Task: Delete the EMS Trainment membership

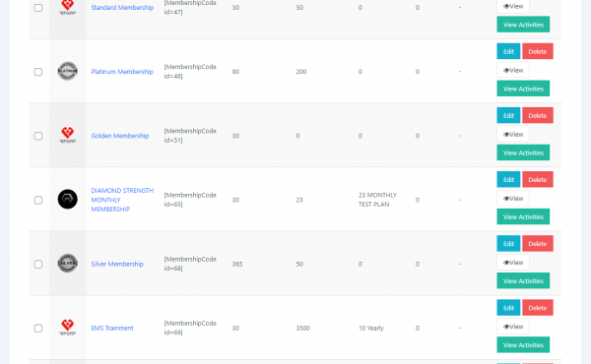Action: [538, 308]
